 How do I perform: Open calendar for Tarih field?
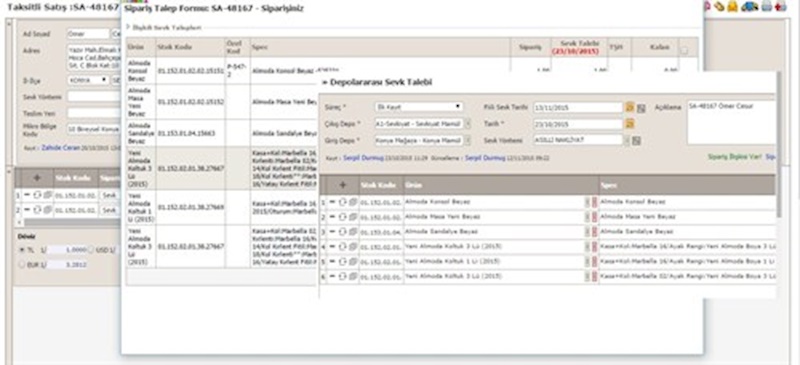click(630, 124)
